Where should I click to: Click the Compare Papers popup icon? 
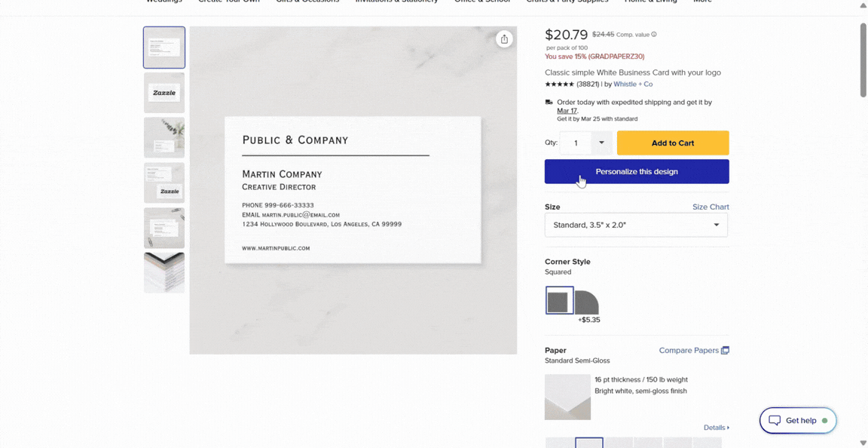coord(725,351)
